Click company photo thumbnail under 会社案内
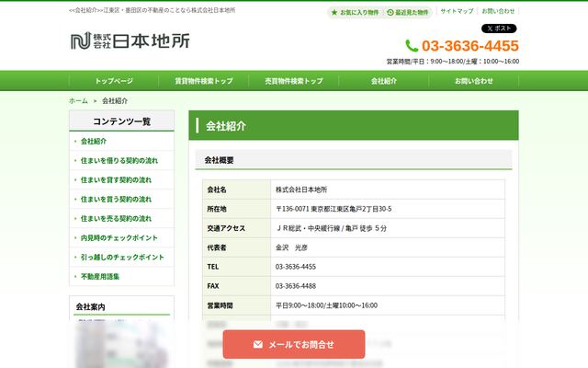 pos(121,343)
